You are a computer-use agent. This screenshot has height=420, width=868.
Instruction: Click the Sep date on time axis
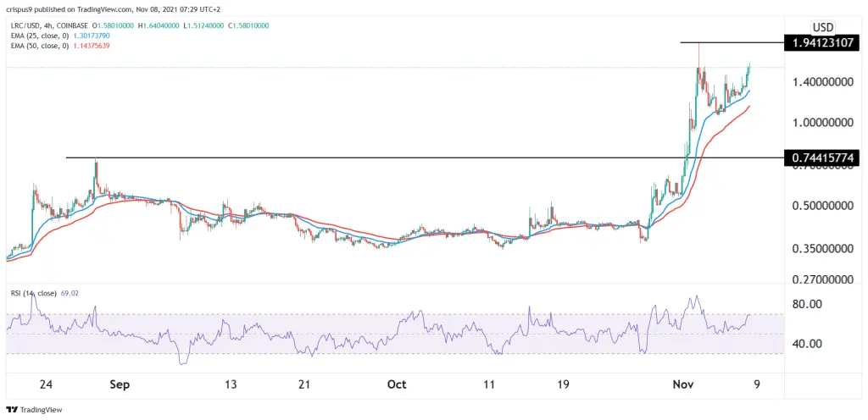click(x=119, y=384)
